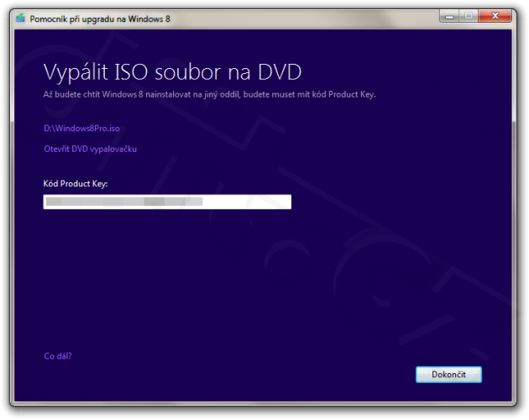The height and width of the screenshot is (420, 529).
Task: Click the Kód Product Key label
Action: 76,184
